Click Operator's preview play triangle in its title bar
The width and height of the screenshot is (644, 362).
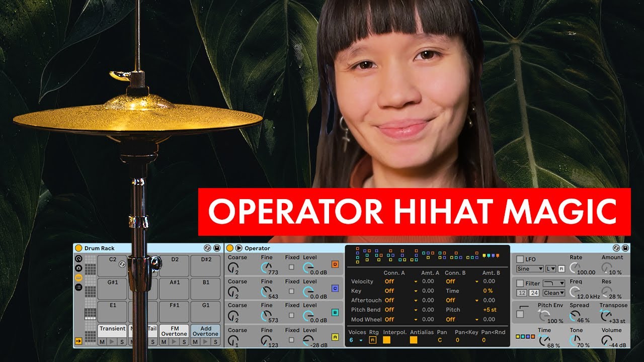click(x=238, y=248)
